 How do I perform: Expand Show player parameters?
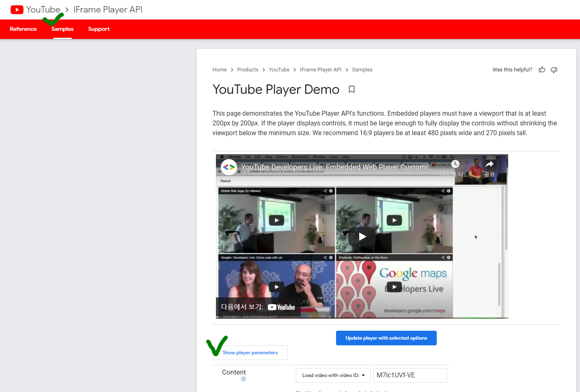(250, 353)
